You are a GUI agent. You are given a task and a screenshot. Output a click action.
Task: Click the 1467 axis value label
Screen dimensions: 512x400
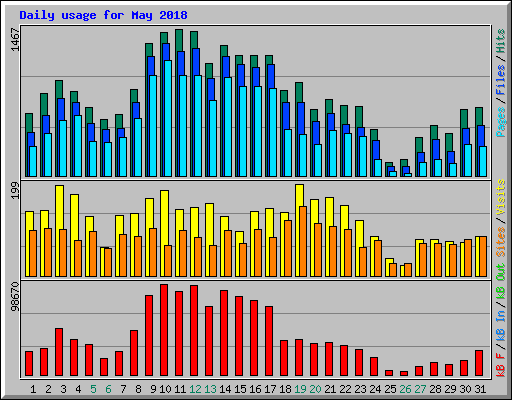(x=15, y=40)
